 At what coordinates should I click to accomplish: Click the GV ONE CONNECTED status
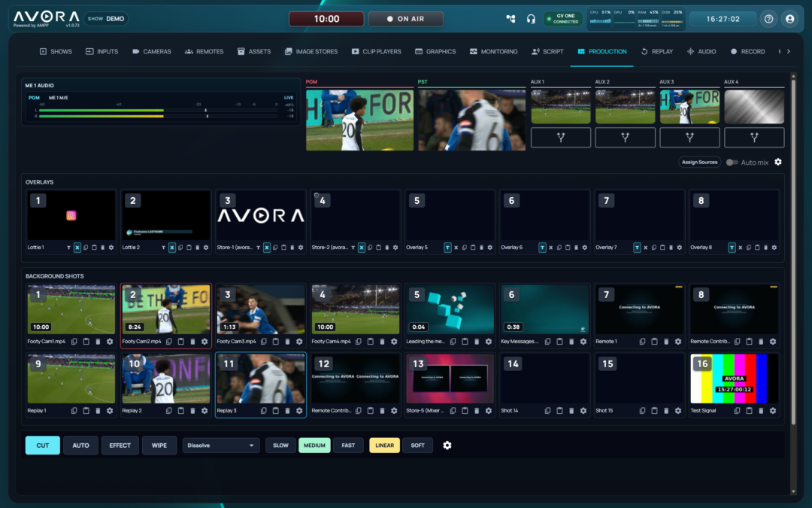pyautogui.click(x=562, y=19)
